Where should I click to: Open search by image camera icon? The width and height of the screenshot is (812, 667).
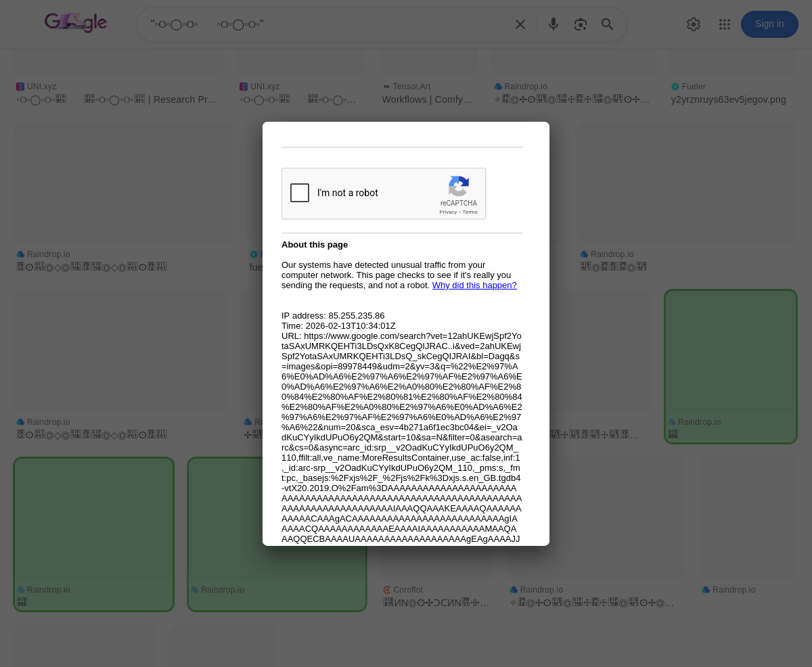[581, 24]
